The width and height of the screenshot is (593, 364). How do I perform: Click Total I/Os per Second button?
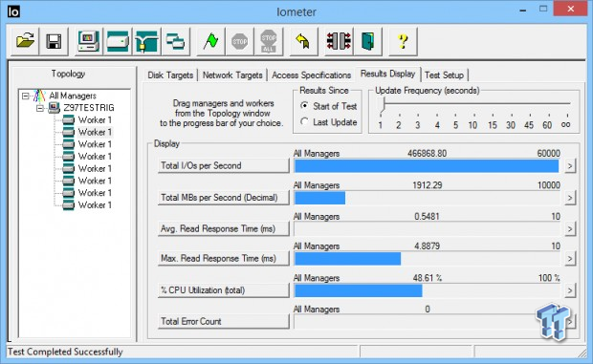click(x=224, y=166)
